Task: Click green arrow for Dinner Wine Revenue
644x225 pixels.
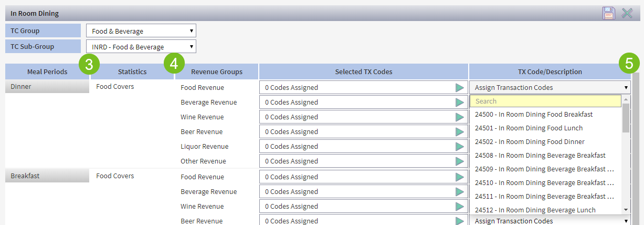Action: [x=460, y=117]
